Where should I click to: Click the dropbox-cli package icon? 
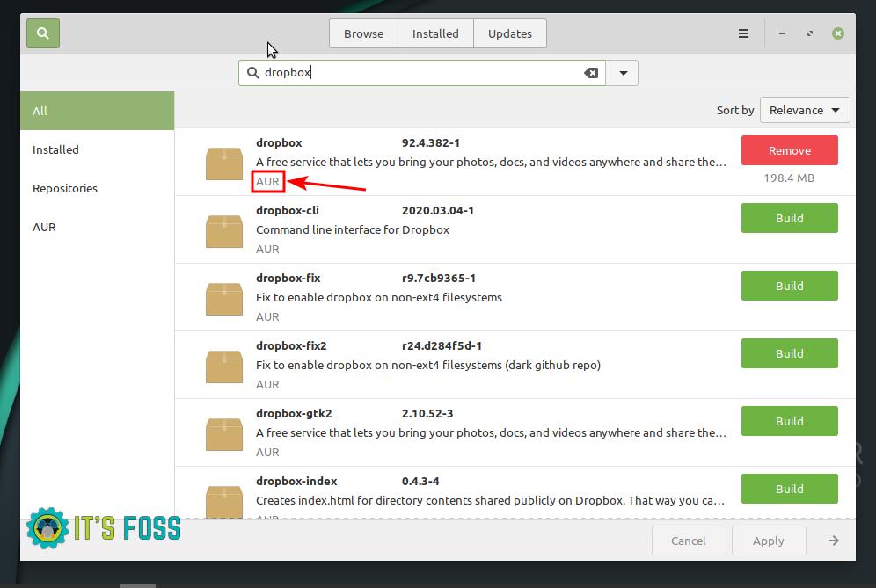(224, 231)
